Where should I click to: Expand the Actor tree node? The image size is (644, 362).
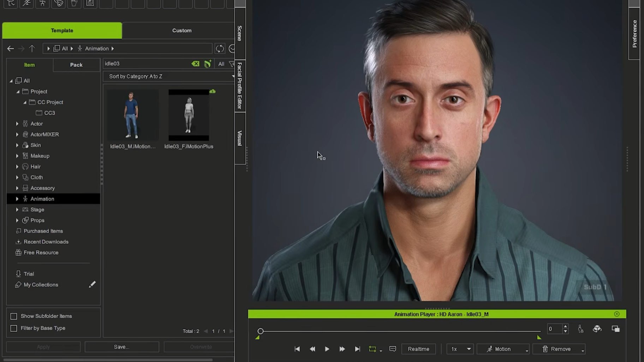coord(17,124)
